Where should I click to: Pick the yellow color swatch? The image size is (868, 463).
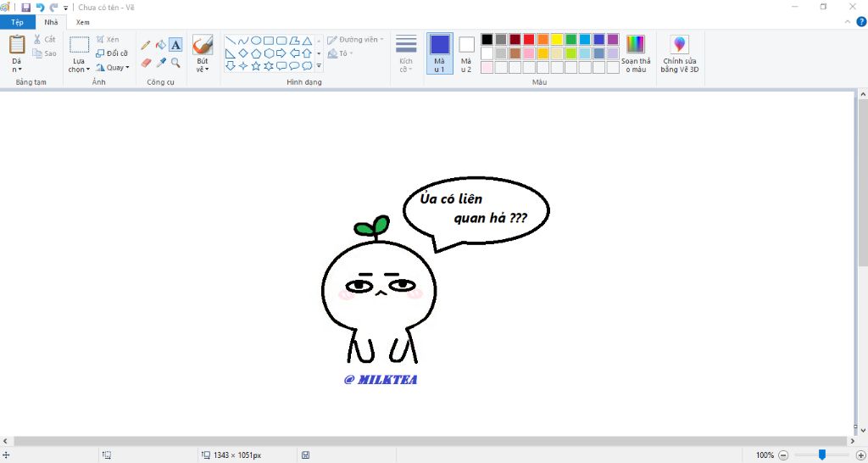pos(557,39)
